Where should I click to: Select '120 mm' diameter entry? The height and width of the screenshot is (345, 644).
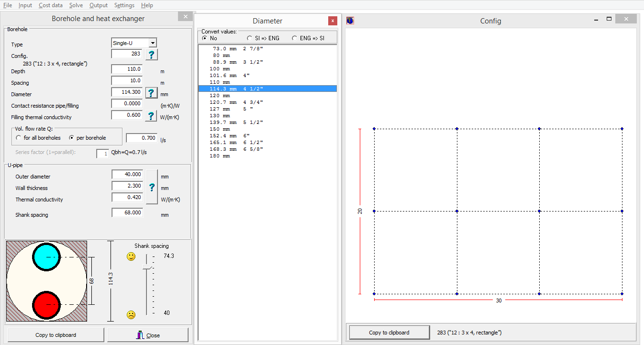tap(267, 96)
